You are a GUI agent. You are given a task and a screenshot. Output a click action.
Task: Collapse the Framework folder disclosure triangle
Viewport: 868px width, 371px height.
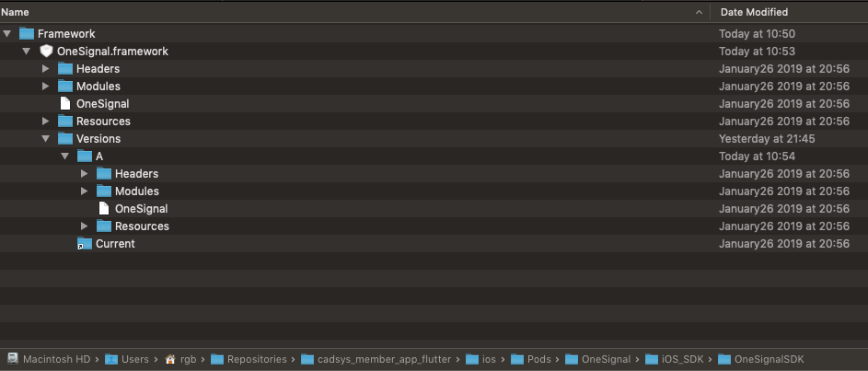click(6, 34)
